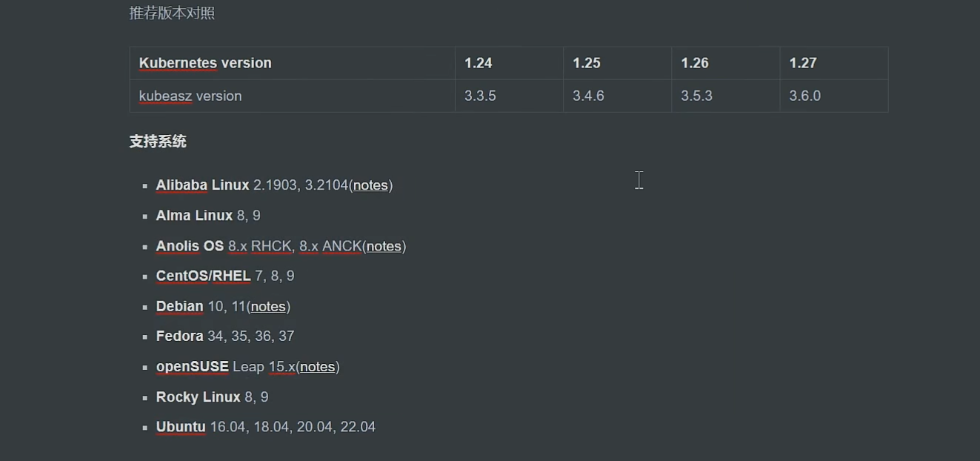The width and height of the screenshot is (980, 461).
Task: Click the 1.27 Kubernetes version cell
Action: coord(803,63)
